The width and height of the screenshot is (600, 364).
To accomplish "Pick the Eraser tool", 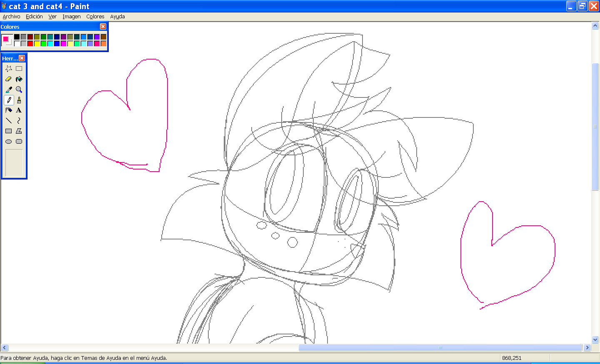I will (x=9, y=79).
